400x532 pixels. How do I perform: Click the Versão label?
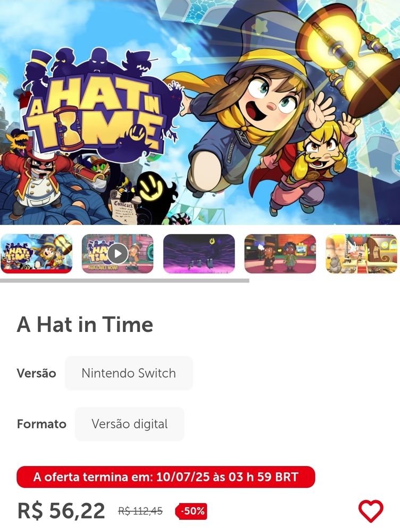36,373
